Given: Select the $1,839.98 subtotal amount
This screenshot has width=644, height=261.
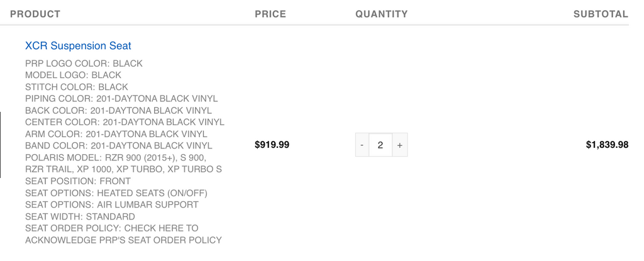Looking at the screenshot, I should (607, 145).
